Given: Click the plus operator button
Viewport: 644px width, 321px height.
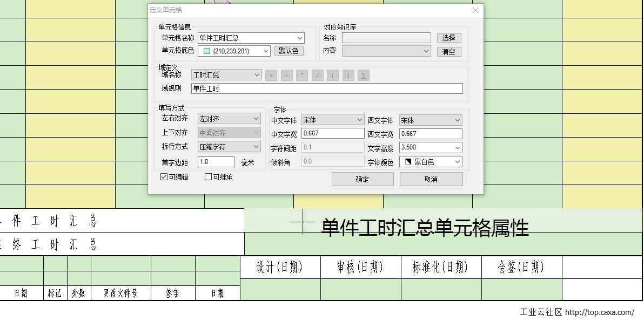Looking at the screenshot, I should click(x=271, y=76).
